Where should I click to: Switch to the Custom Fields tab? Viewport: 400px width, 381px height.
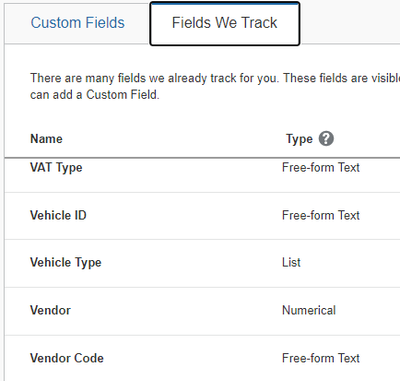pyautogui.click(x=77, y=23)
